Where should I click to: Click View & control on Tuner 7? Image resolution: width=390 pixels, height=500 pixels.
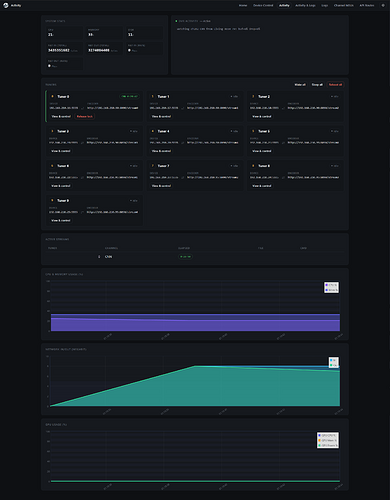pyautogui.click(x=161, y=186)
